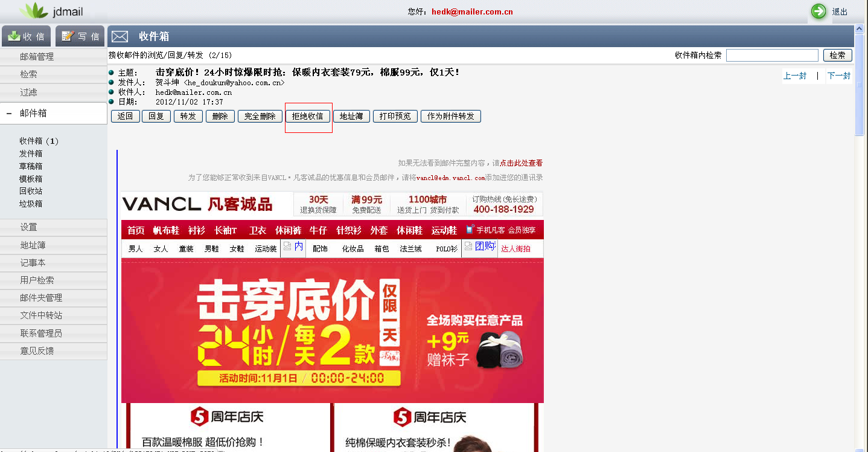Click the 退出 logout link

coord(840,11)
